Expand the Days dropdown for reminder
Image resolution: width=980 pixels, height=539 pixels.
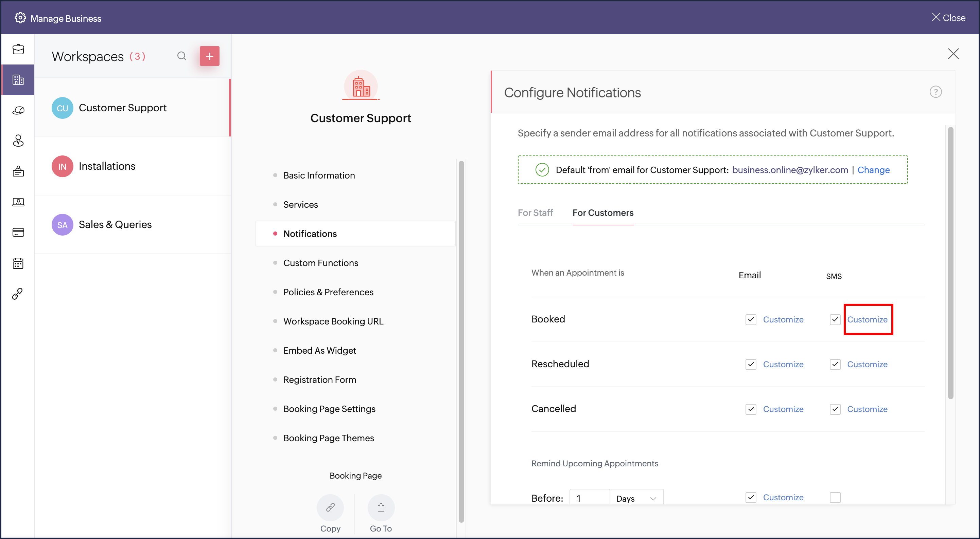[x=636, y=498]
